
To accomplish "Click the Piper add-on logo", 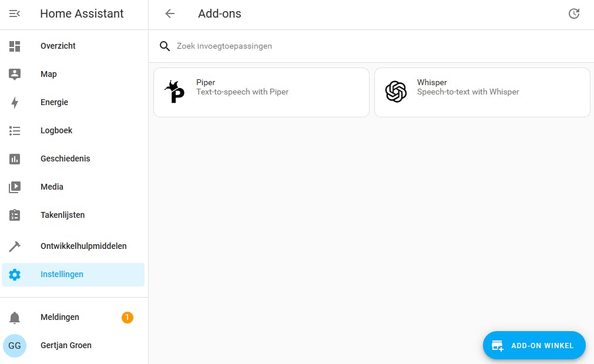I will pyautogui.click(x=173, y=92).
